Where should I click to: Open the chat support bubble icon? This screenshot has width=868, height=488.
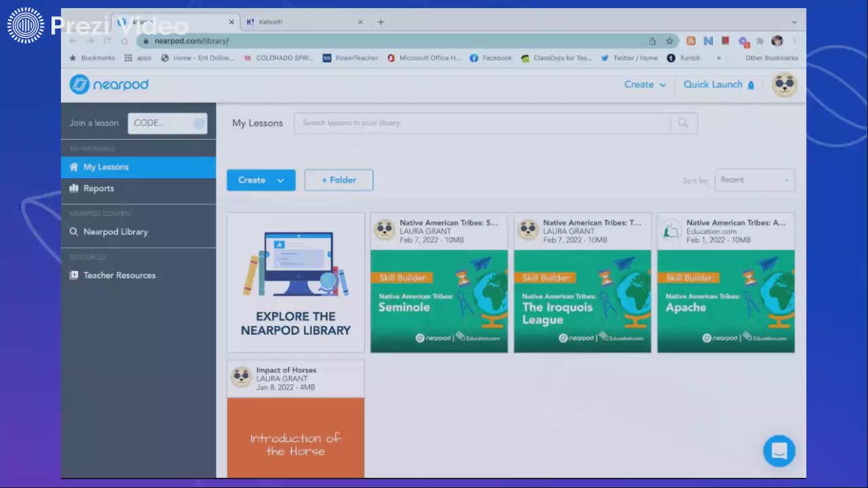click(779, 451)
